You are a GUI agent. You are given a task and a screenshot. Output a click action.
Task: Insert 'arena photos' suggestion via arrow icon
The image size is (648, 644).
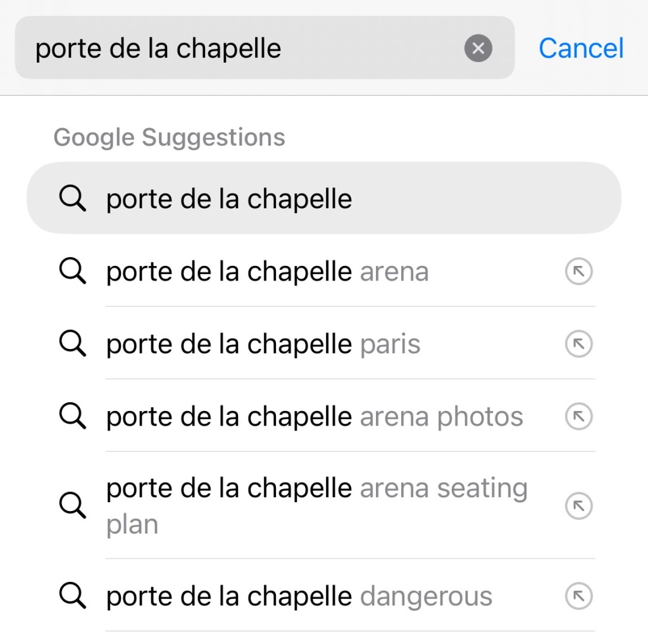[578, 417]
